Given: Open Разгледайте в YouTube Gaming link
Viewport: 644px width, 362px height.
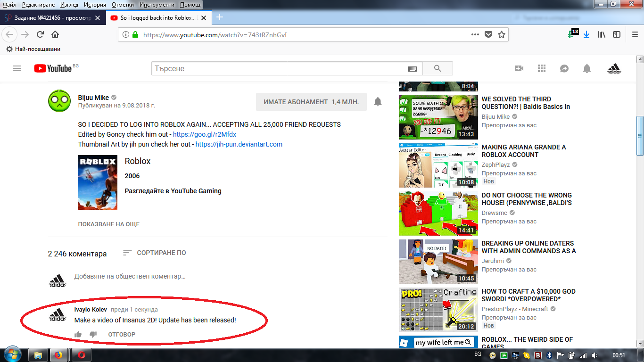Looking at the screenshot, I should (x=173, y=191).
